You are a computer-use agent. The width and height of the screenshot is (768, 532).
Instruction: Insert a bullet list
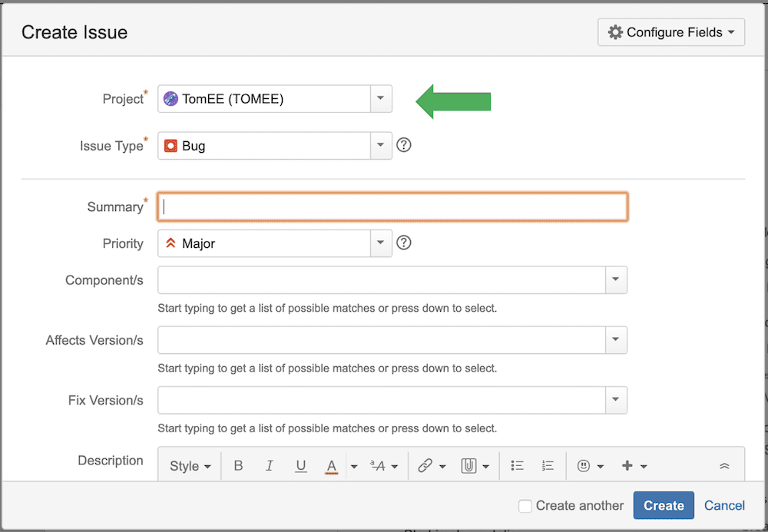click(517, 466)
